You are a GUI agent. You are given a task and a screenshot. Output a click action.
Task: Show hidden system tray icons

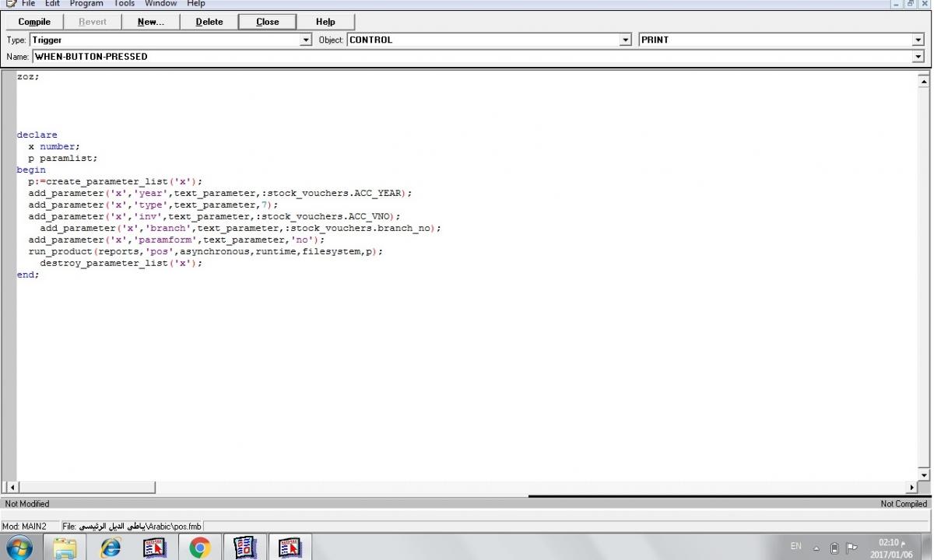coord(816,548)
